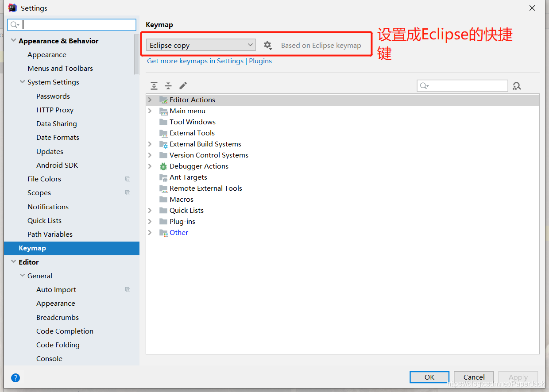Click the Ant Targets folder icon
This screenshot has height=392, width=549.
click(163, 177)
